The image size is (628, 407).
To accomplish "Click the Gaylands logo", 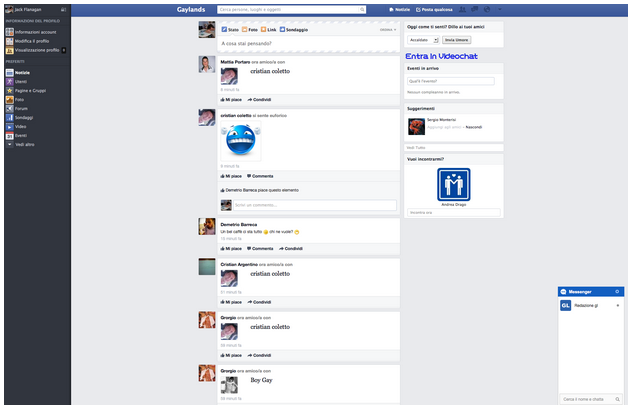I will [191, 9].
